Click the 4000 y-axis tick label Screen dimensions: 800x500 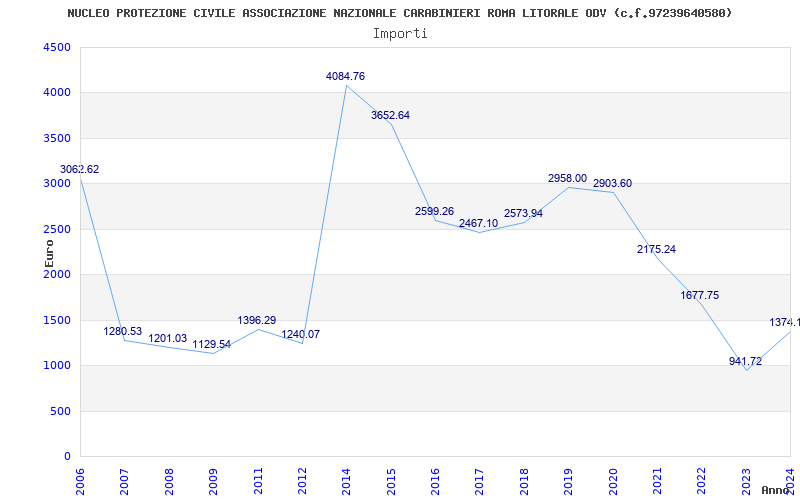57,93
